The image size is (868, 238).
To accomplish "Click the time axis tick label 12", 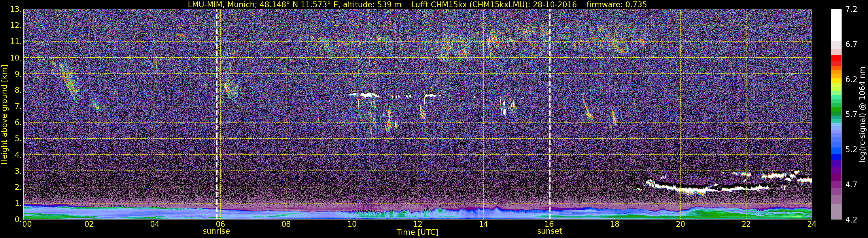I will coord(417,224).
